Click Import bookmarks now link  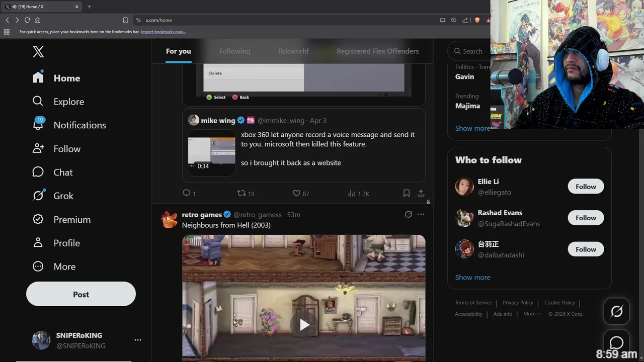click(x=163, y=32)
